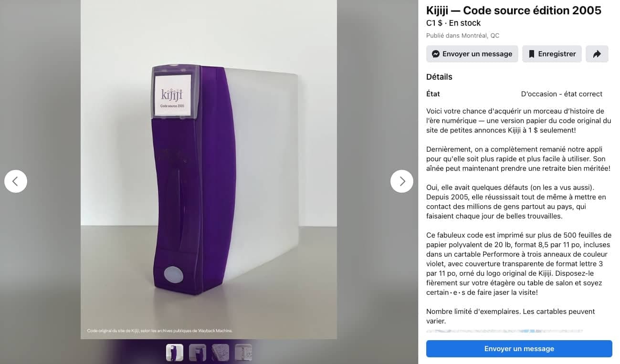The image size is (620, 364).
Task: Advance to next photo with right arrow
Action: 402,181
